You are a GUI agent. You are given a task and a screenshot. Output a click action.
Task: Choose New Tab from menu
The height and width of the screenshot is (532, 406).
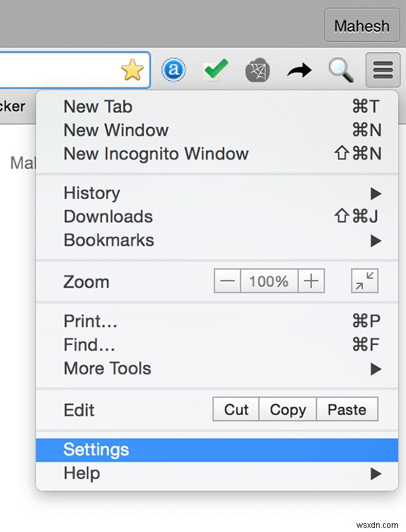(217, 106)
